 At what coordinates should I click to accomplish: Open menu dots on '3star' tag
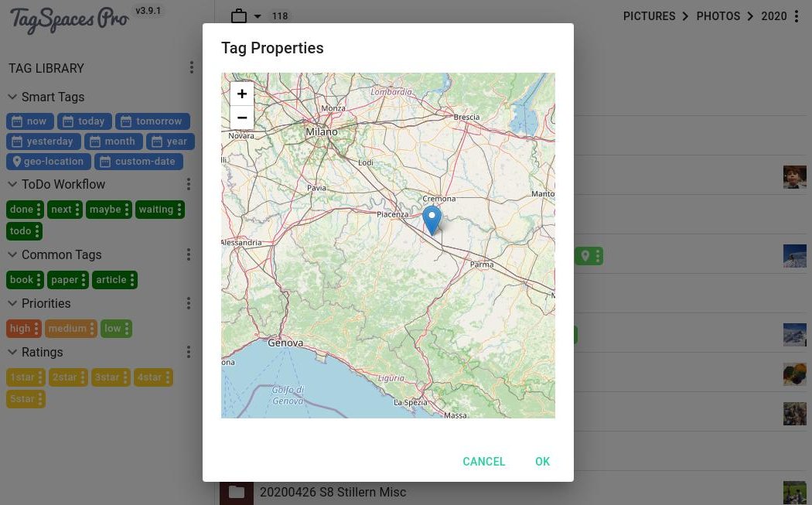coord(125,377)
